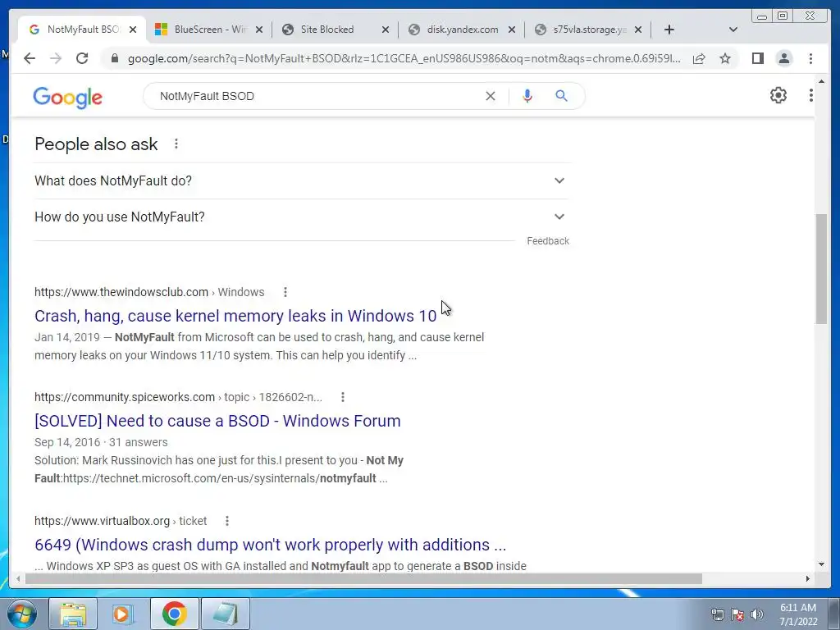
Task: Submit search with magnifier icon
Action: pyautogui.click(x=561, y=96)
